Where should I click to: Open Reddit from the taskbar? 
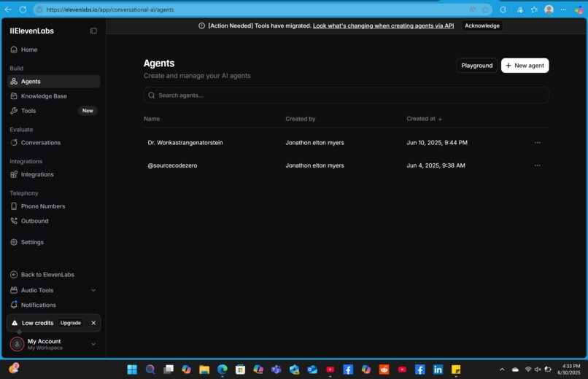click(x=384, y=370)
